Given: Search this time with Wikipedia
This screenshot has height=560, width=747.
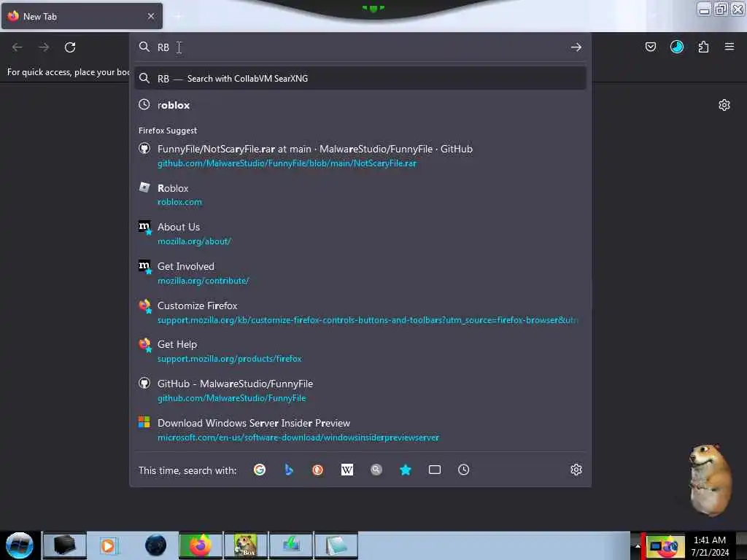Looking at the screenshot, I should point(347,470).
